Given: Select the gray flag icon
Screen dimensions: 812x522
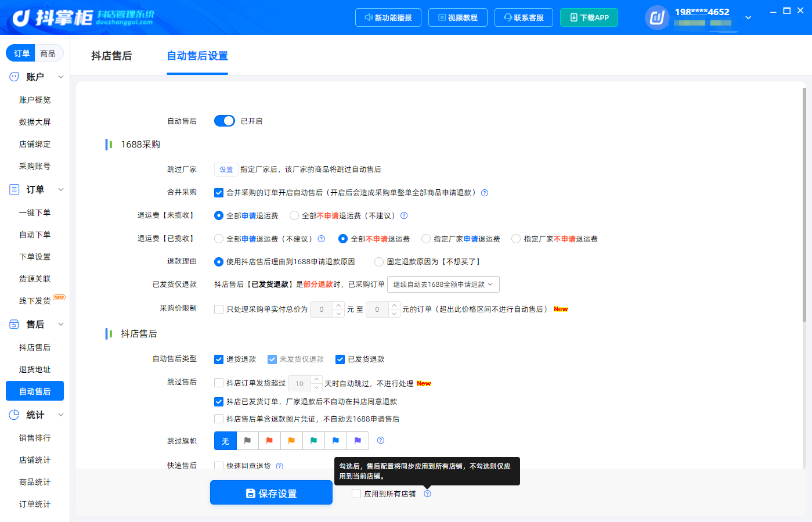Looking at the screenshot, I should coord(247,441).
